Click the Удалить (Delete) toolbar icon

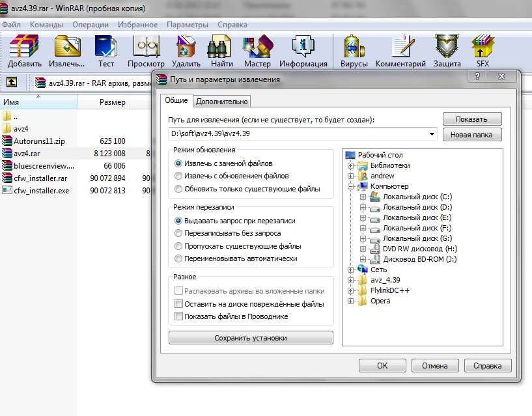tap(186, 46)
